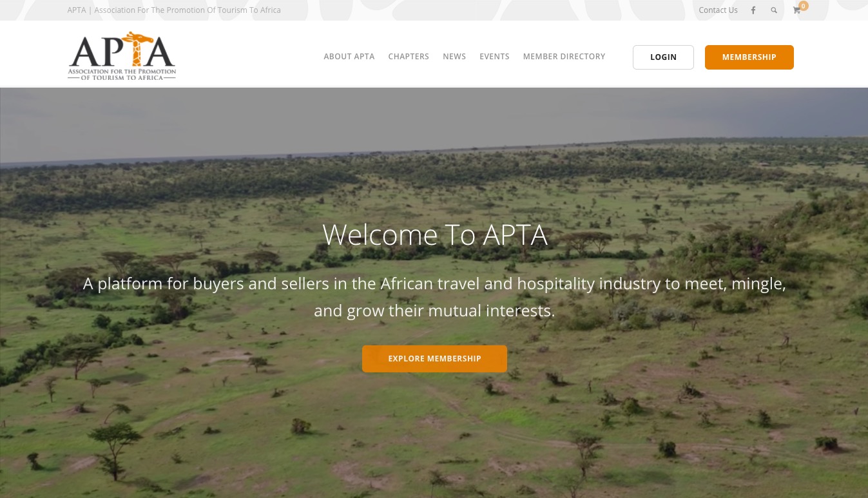Click the search magnifier icon
The height and width of the screenshot is (498, 868).
(x=774, y=10)
